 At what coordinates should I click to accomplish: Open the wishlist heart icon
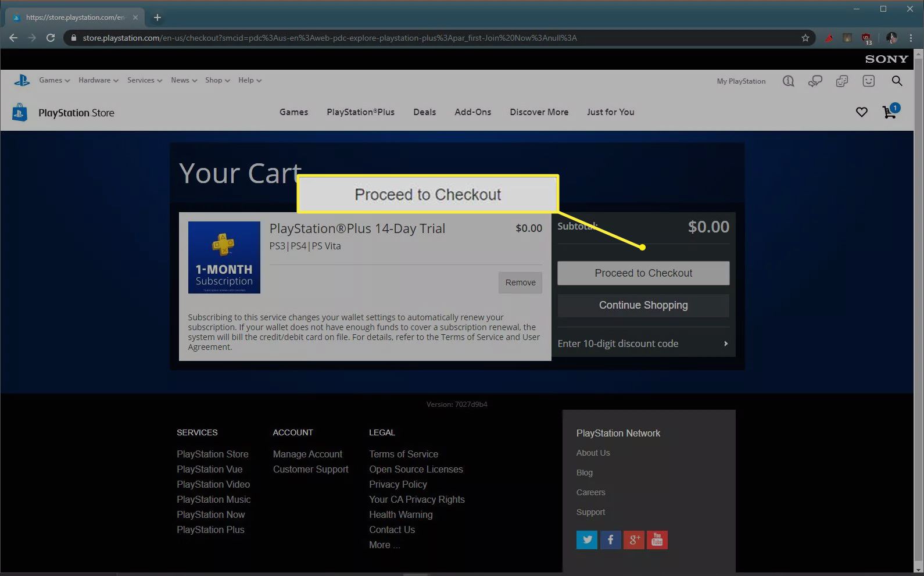pyautogui.click(x=862, y=112)
